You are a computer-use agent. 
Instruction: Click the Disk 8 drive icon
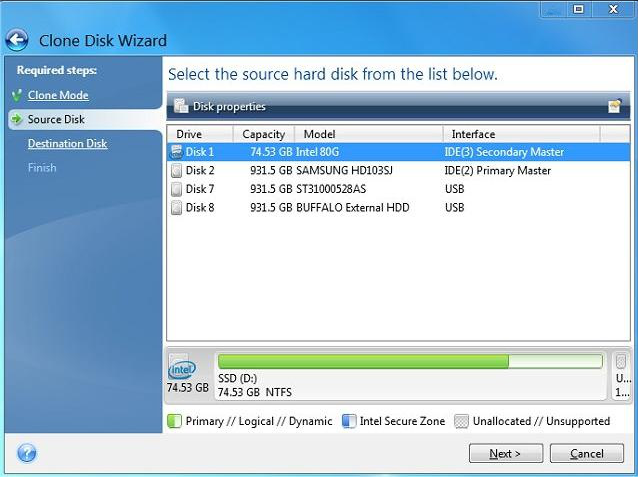(176, 208)
